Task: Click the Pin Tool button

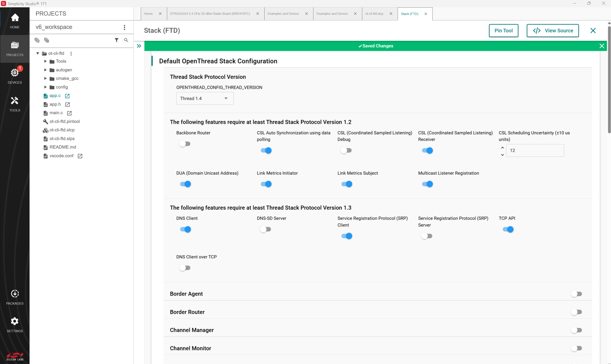Action: [x=503, y=31]
